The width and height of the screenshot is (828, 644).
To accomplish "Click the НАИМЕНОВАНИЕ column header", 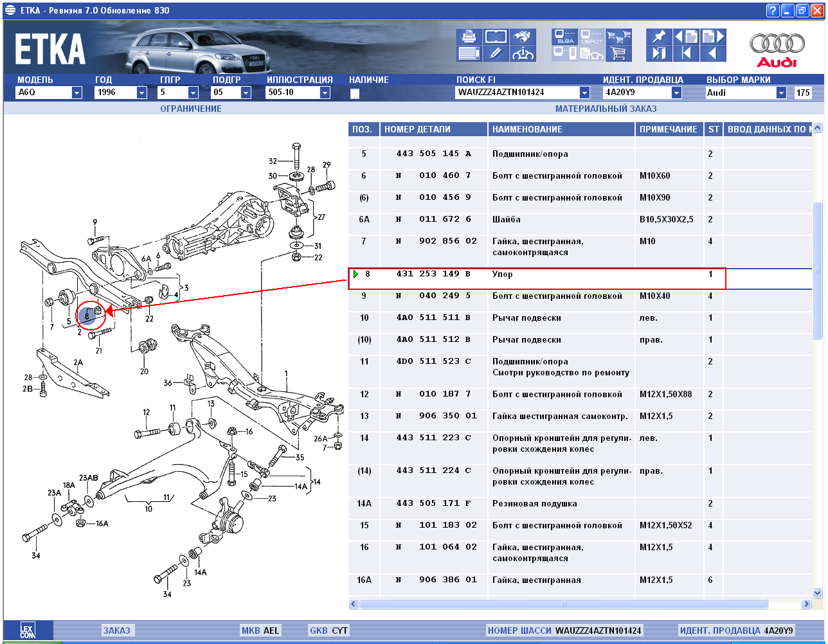I will tap(562, 129).
